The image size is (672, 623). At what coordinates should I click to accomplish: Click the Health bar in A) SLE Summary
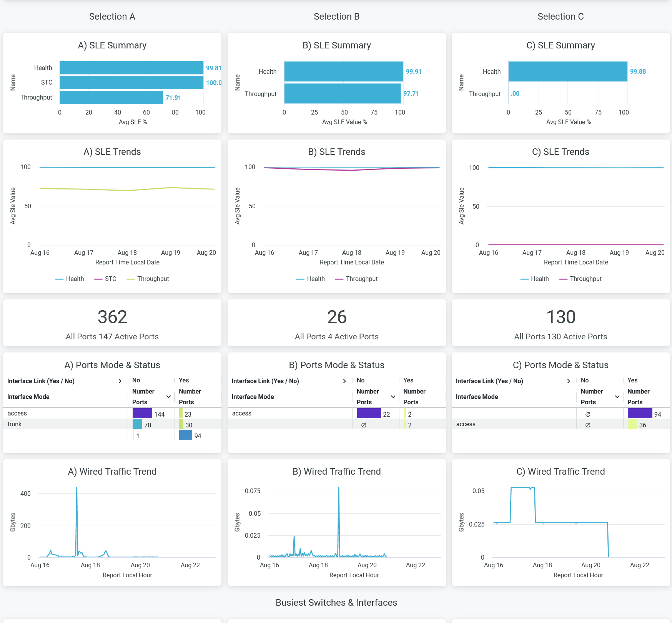tap(131, 68)
